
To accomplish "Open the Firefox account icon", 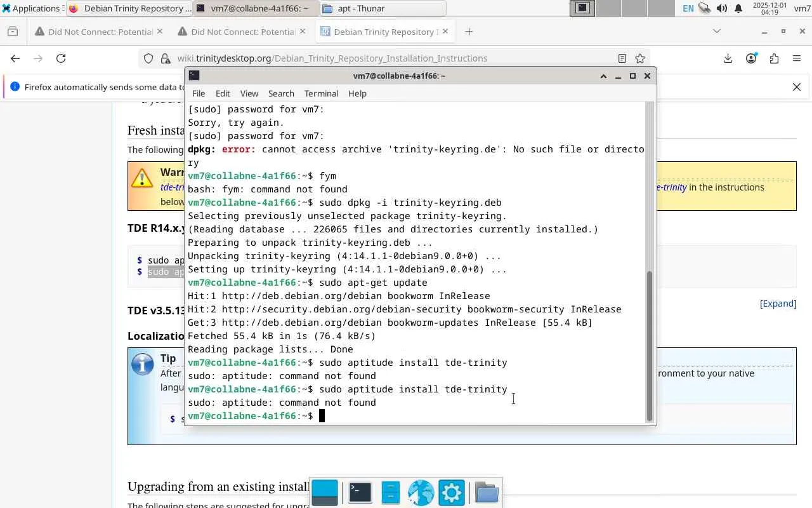I will (x=751, y=58).
